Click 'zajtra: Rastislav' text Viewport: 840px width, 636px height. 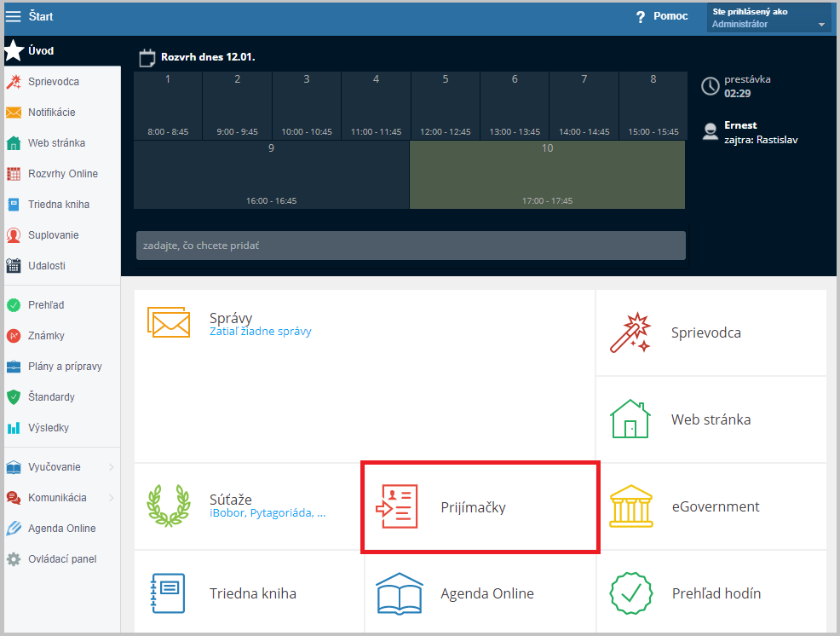click(x=761, y=140)
